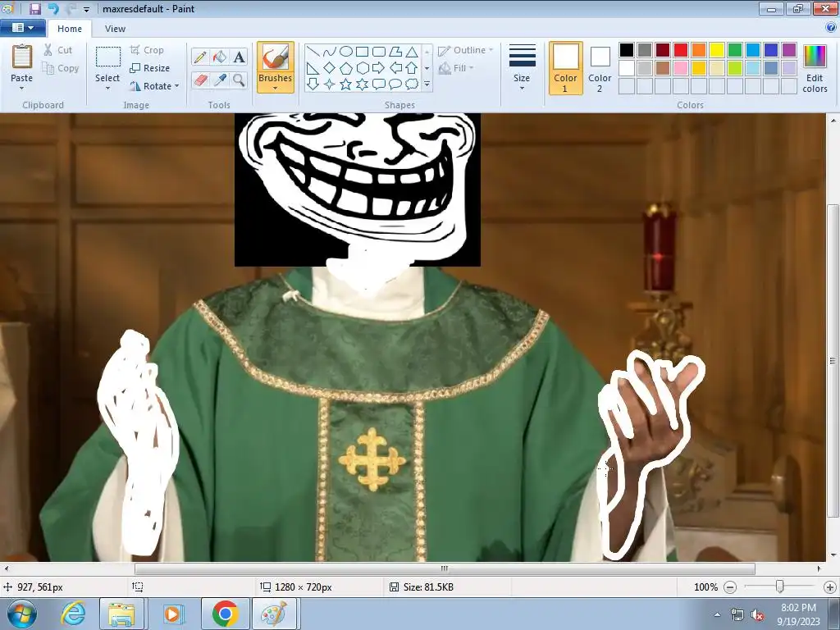840x630 pixels.
Task: Click the Paste clipboard icon
Action: 22,57
